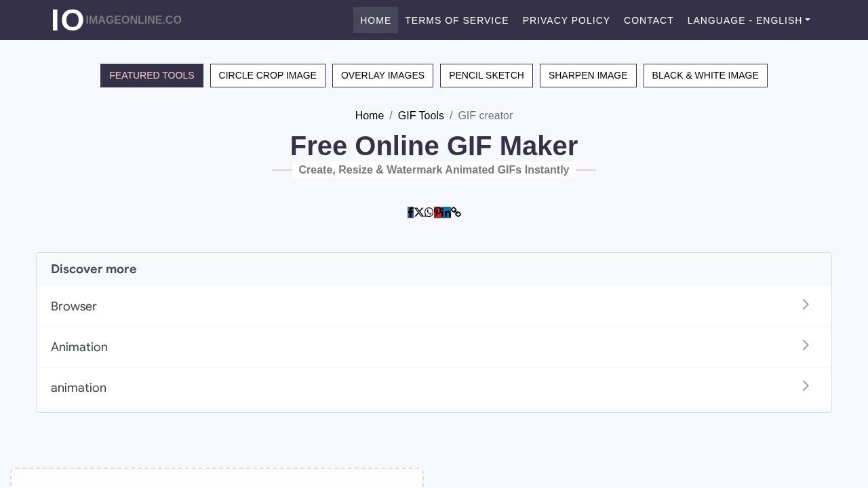Share on LinkedIn icon
The width and height of the screenshot is (868, 488).
pyautogui.click(x=447, y=213)
